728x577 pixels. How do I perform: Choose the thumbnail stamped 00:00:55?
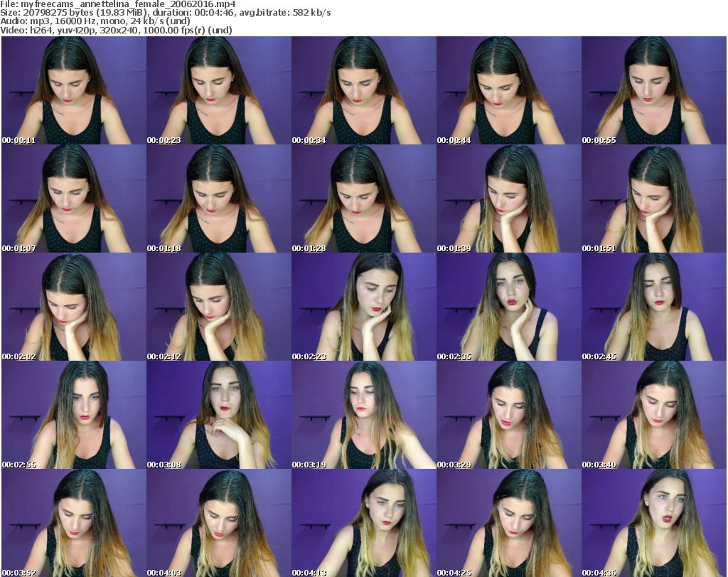coord(654,90)
